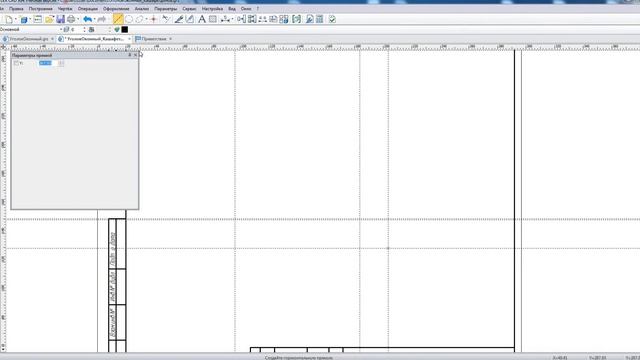Expand the ellipse tool variants dropdown
Screen dimensions: 640x360
pyautogui.click(x=146, y=19)
